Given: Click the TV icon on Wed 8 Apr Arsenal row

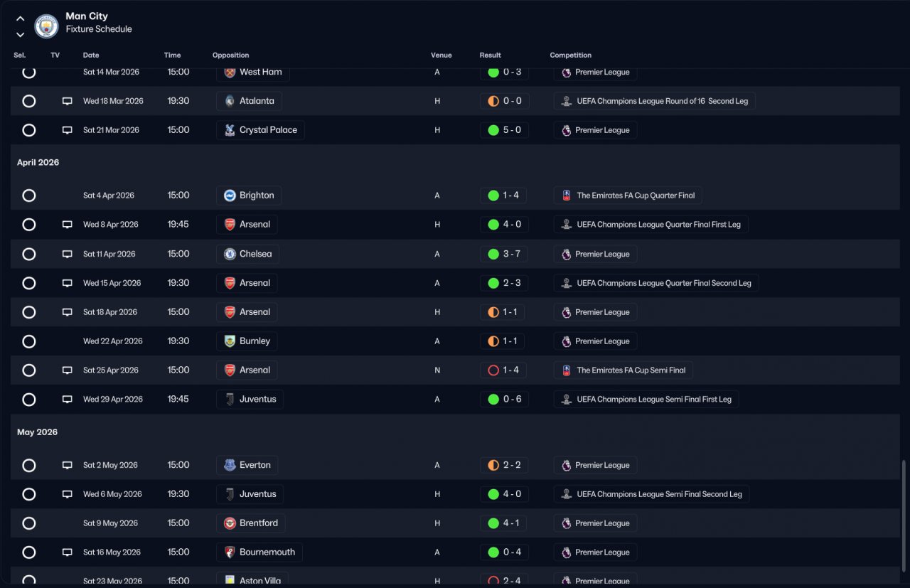Looking at the screenshot, I should 68,225.
